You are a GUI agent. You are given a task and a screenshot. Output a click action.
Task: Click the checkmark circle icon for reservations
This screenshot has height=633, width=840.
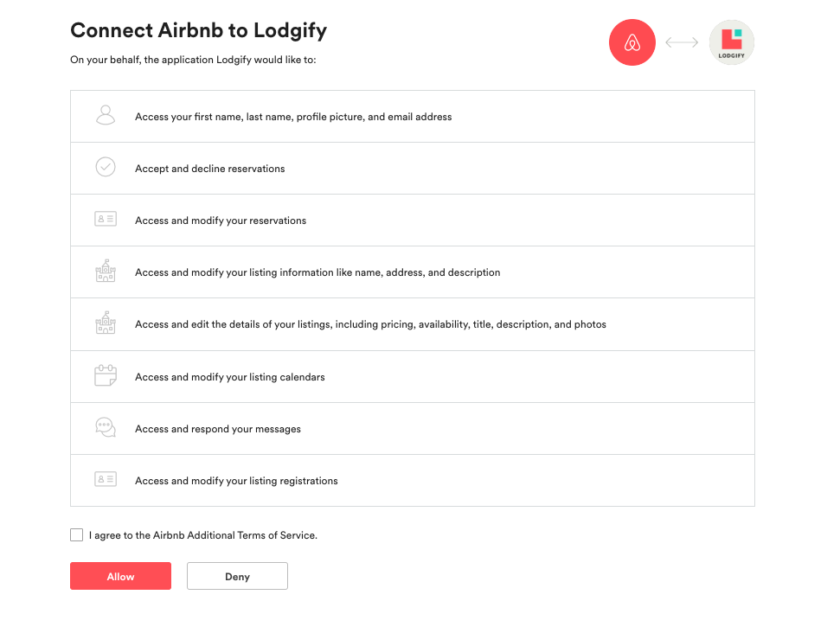(106, 168)
